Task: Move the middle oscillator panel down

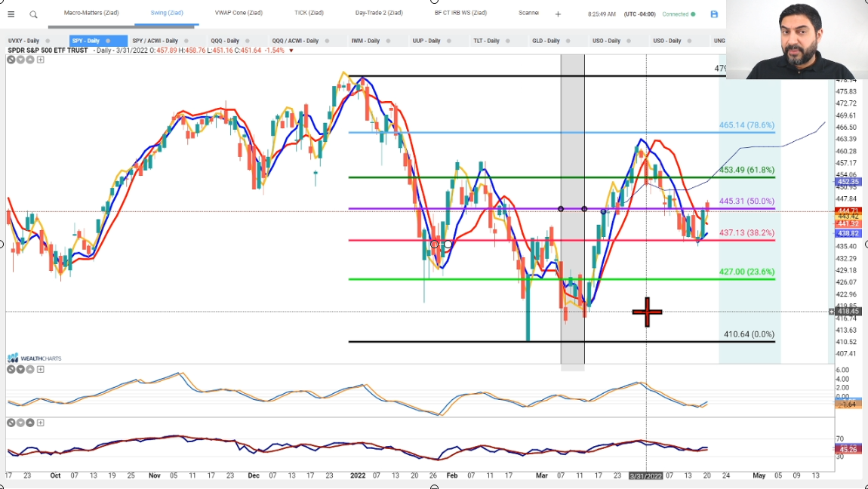Action: pyautogui.click(x=20, y=369)
